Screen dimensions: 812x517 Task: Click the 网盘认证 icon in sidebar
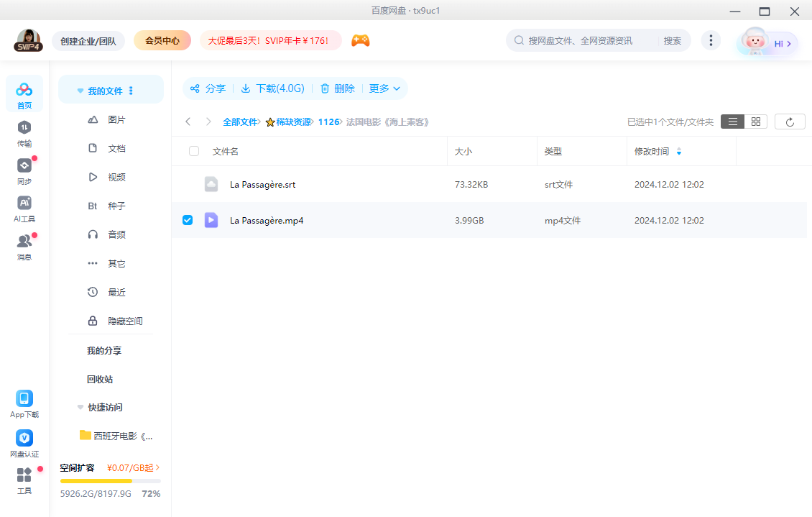coord(24,441)
